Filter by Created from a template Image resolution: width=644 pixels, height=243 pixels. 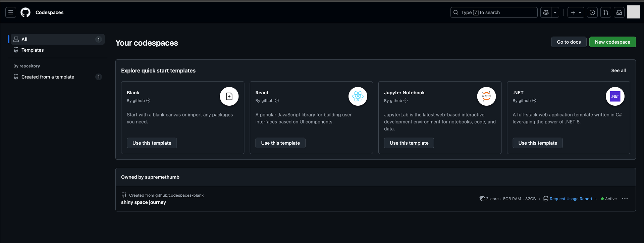pyautogui.click(x=48, y=77)
